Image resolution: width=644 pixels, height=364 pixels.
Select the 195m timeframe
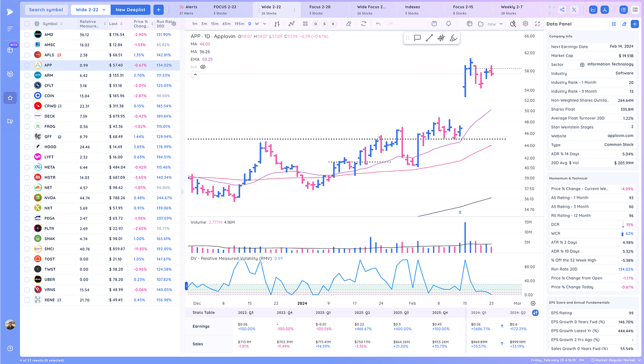click(x=239, y=24)
